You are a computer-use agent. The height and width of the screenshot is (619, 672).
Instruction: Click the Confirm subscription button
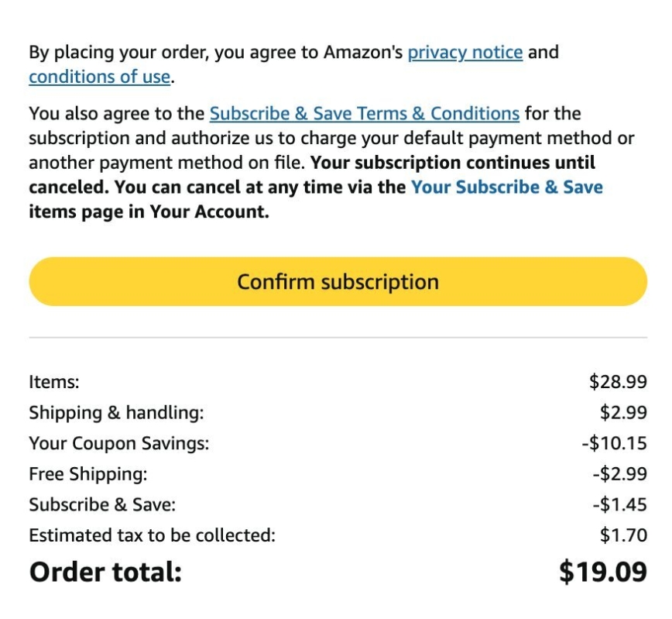pos(338,281)
